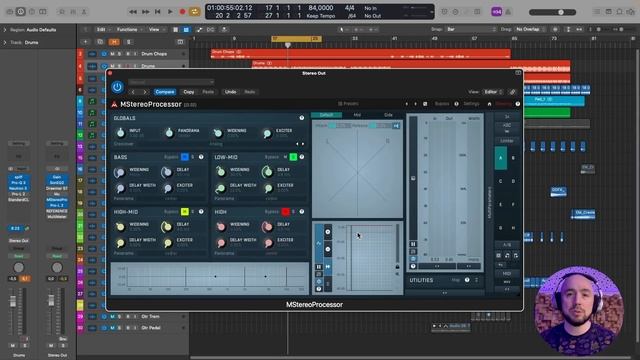Adjust the Globals Panorama knob
640x360 pixels.
[x=169, y=133]
